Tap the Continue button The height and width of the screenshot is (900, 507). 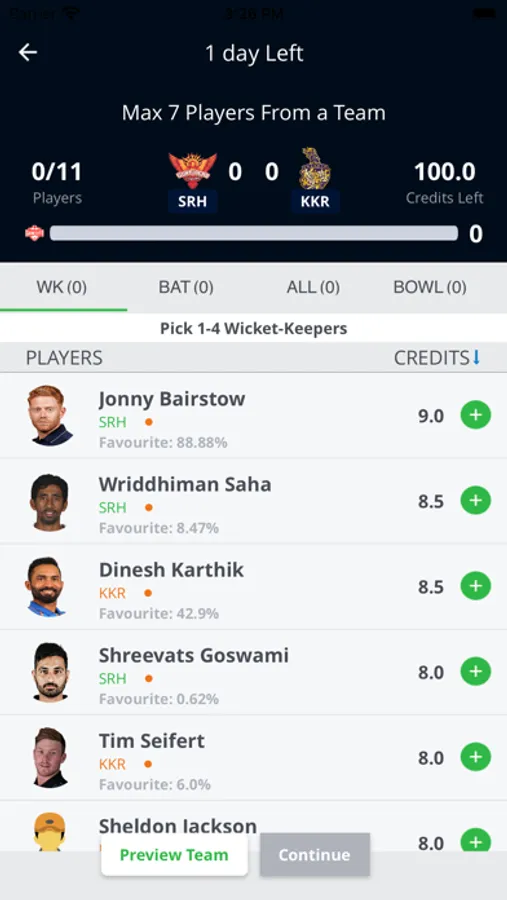click(x=315, y=855)
